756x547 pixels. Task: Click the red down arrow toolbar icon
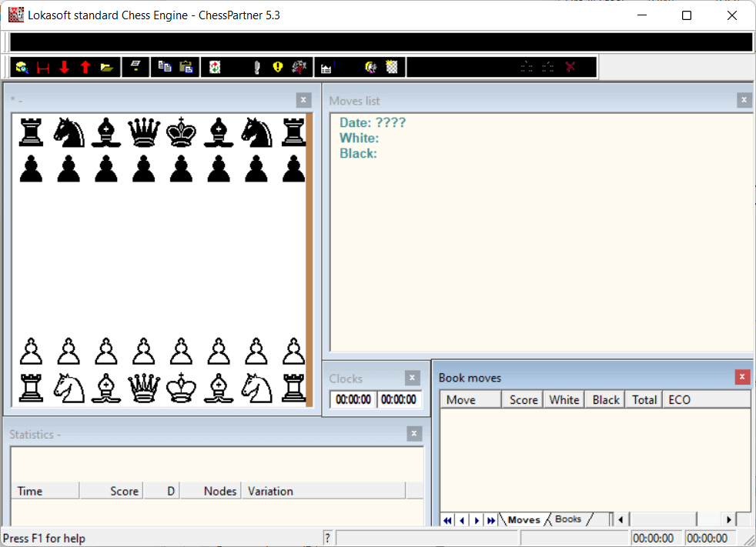[x=64, y=67]
